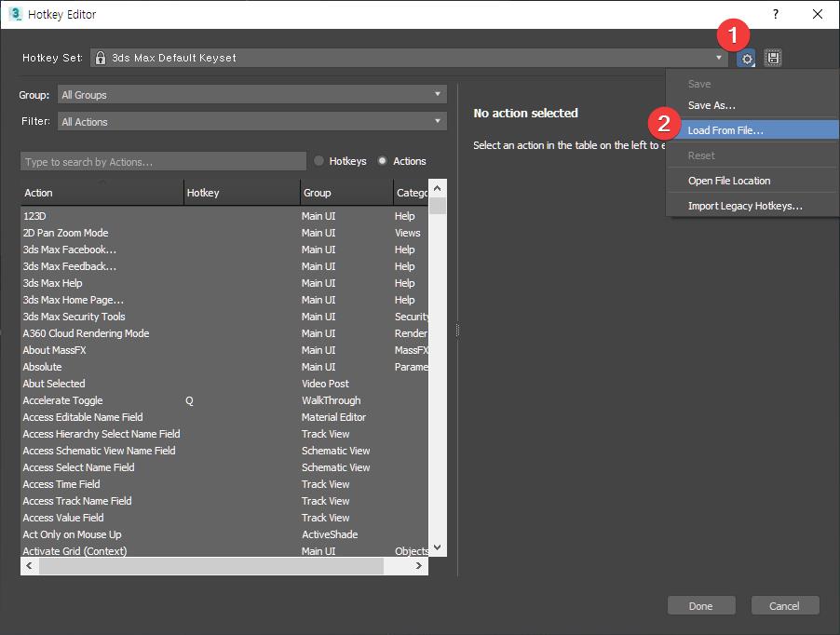
Task: Click the lock icon beside 3ds Max Default Keyset
Action: 101,58
